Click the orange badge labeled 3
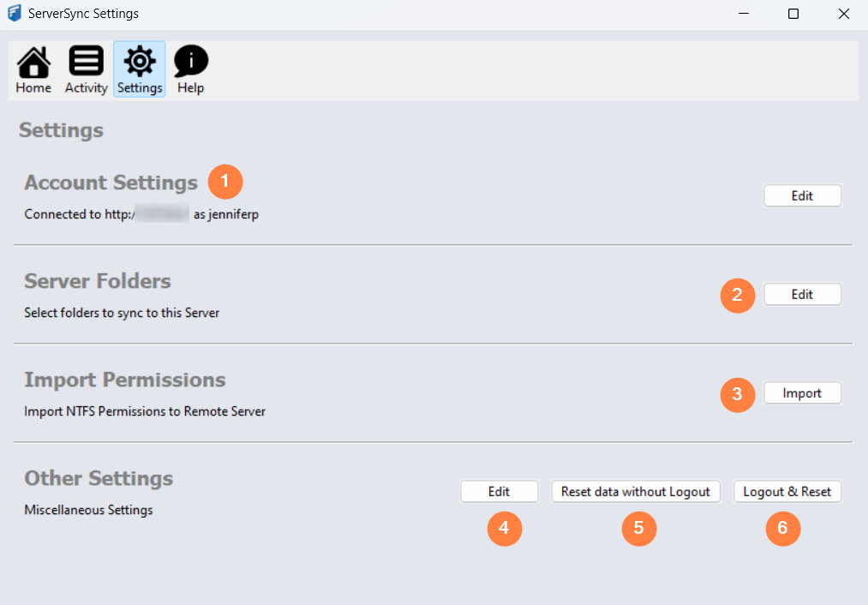This screenshot has height=605, width=868. [x=738, y=395]
